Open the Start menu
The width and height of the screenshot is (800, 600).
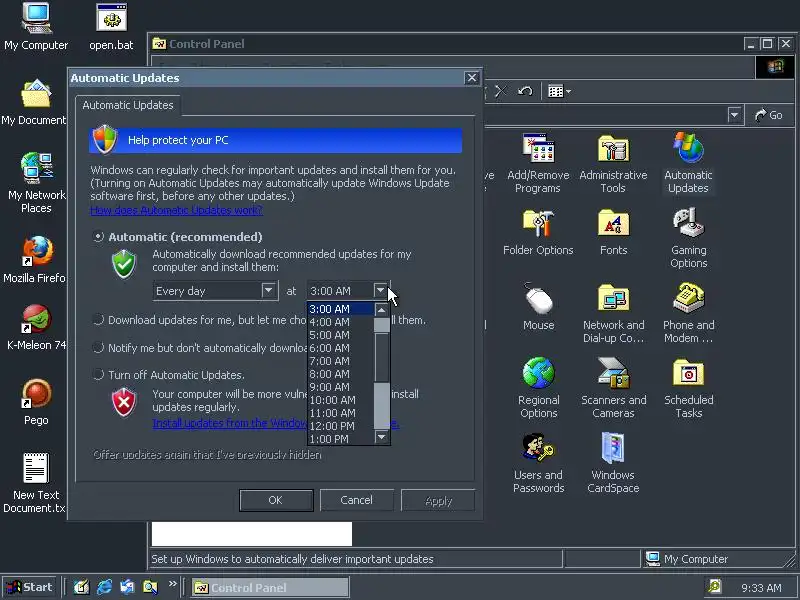click(x=30, y=587)
